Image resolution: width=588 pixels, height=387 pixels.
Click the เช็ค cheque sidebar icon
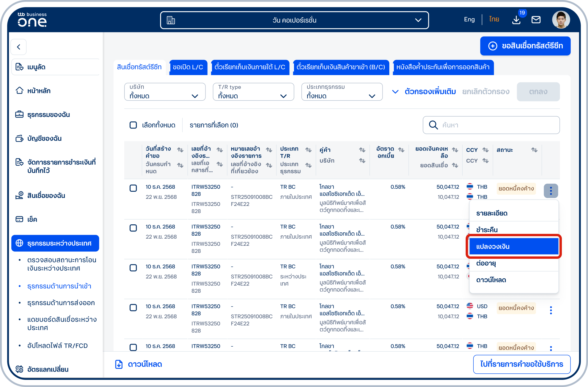[x=19, y=219]
